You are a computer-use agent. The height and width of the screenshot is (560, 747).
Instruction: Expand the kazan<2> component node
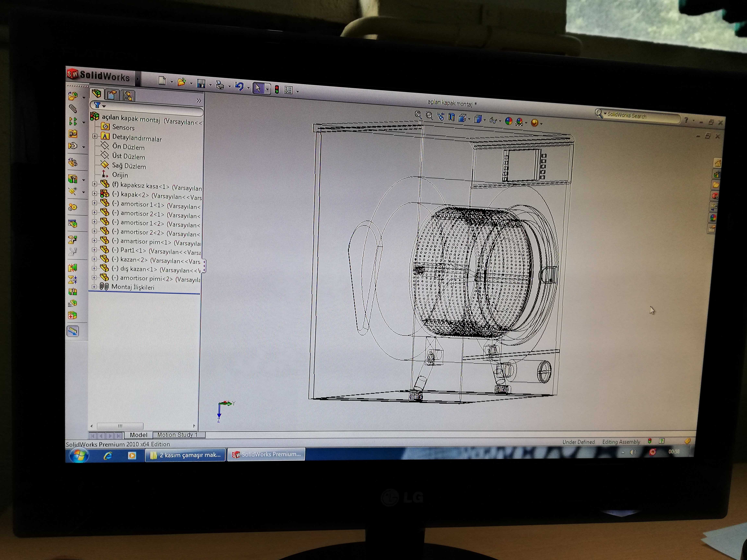coord(94,259)
